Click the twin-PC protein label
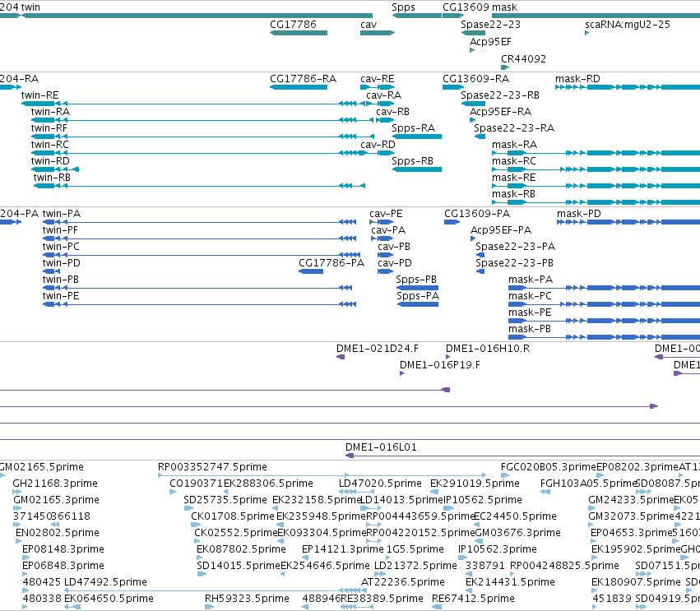The width and height of the screenshot is (700, 611). tap(61, 248)
